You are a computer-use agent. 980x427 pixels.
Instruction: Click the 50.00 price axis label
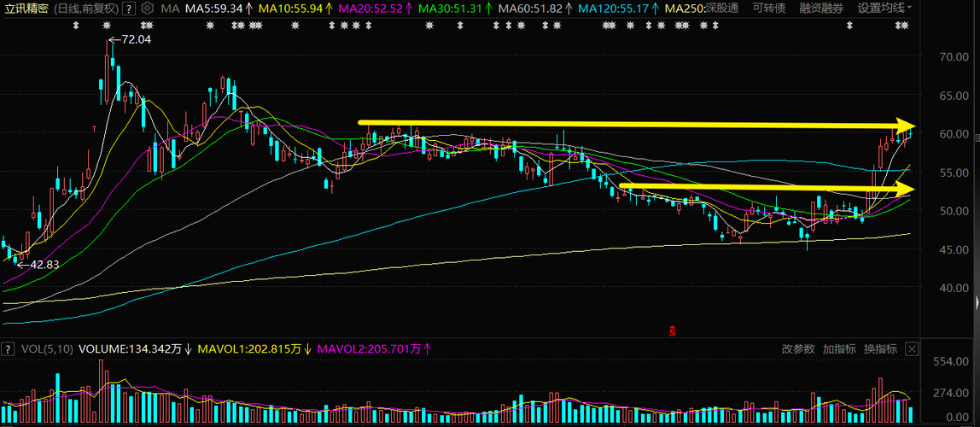tap(954, 211)
